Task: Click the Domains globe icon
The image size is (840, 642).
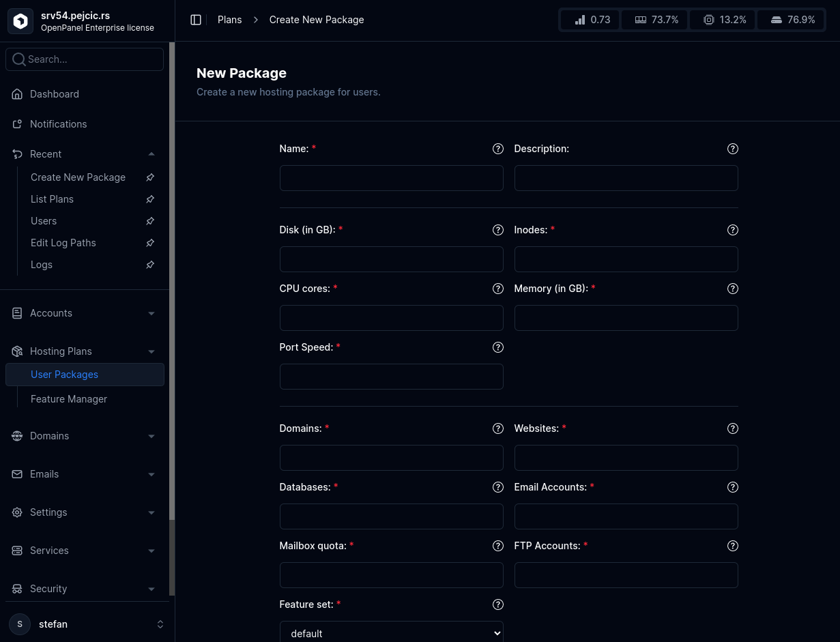Action: click(17, 435)
